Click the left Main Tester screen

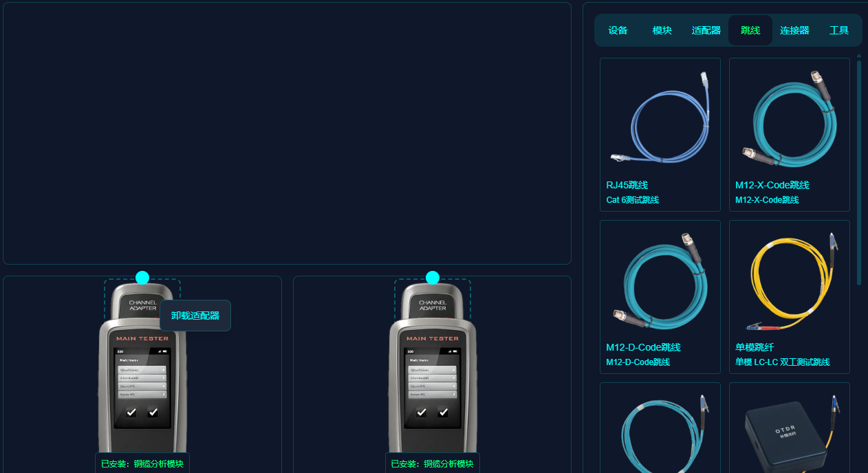142,387
